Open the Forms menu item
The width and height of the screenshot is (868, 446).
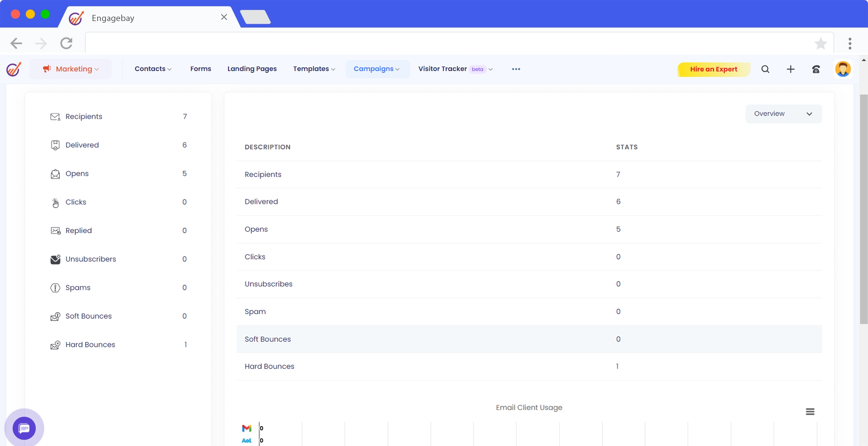(x=201, y=69)
